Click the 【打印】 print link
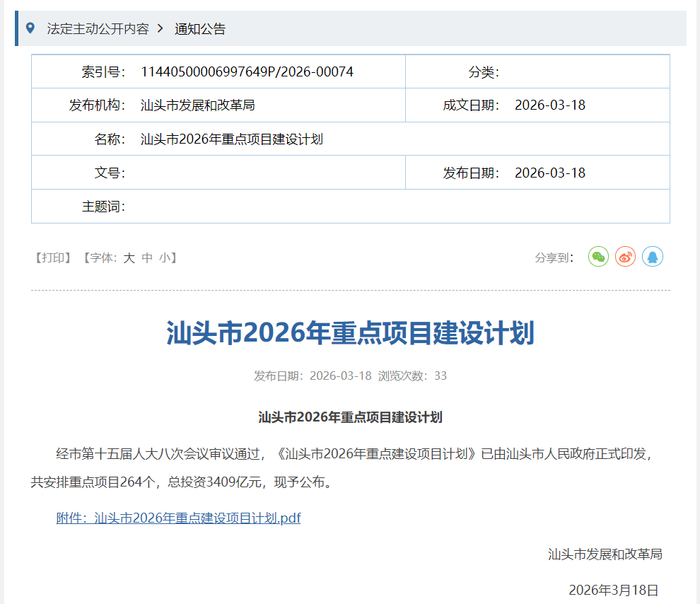Screen dimensions: 700x604 53,258
